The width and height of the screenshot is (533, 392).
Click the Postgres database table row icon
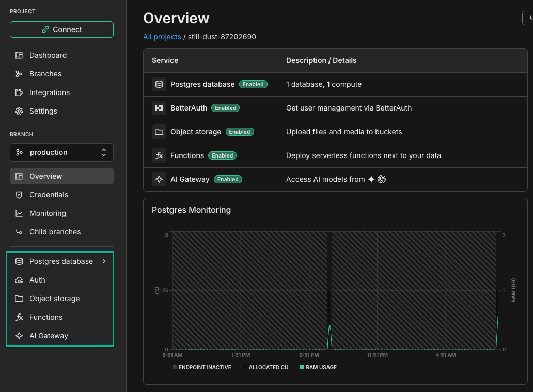159,84
